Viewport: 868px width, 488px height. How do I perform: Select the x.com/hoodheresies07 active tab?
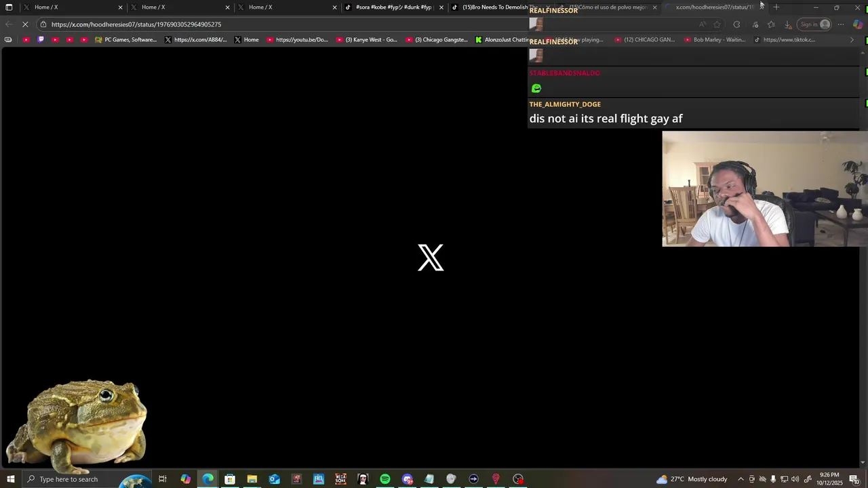coord(713,7)
